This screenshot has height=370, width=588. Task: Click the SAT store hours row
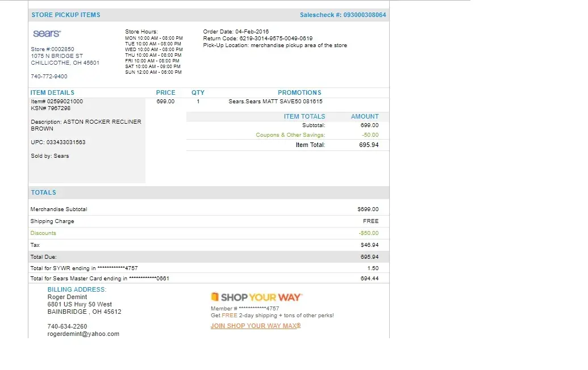[153, 66]
